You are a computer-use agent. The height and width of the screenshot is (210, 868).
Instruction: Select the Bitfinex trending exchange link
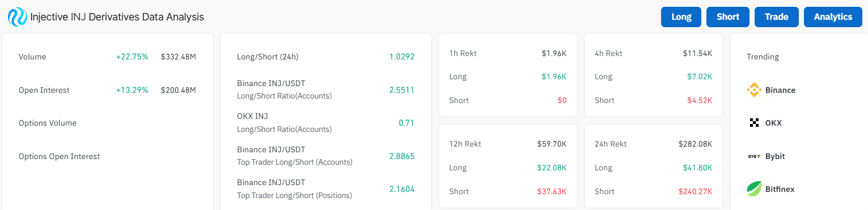771,189
